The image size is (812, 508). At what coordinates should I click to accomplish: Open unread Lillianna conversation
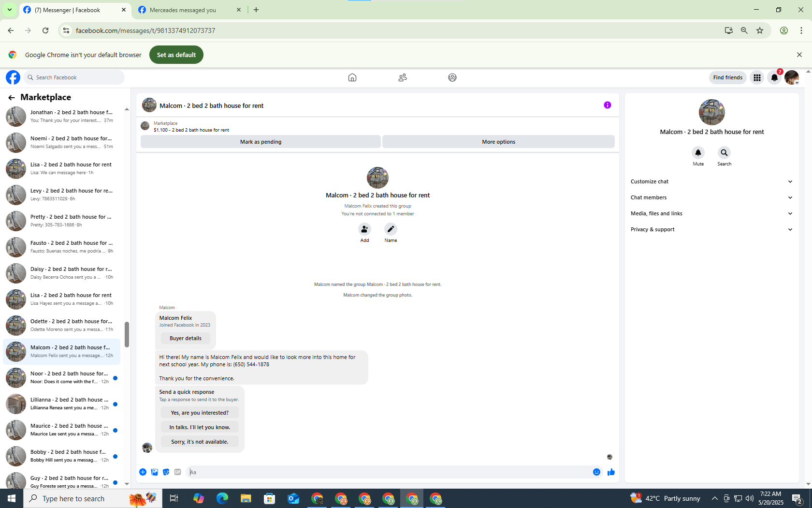click(x=62, y=403)
